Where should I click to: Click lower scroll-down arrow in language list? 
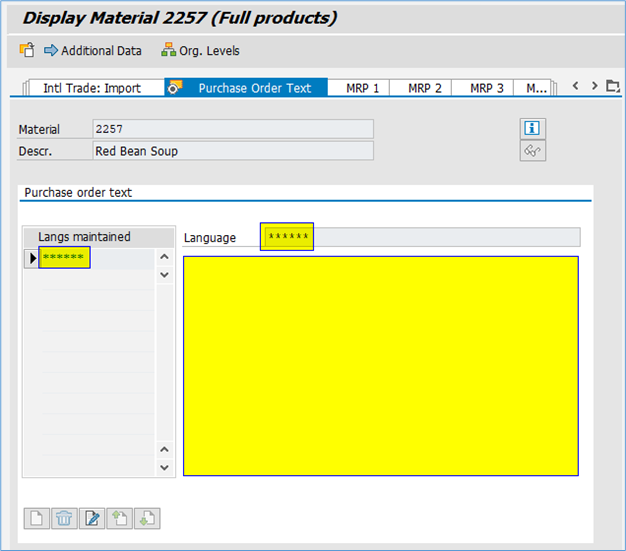pyautogui.click(x=164, y=467)
